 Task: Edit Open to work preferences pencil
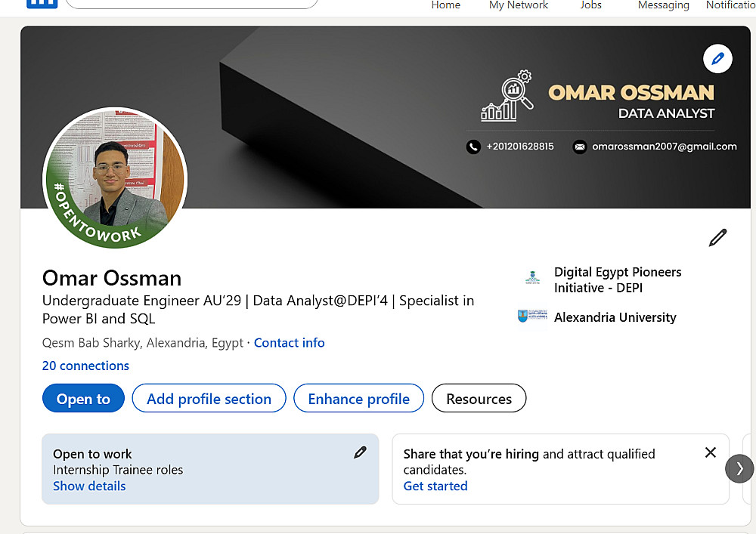(360, 452)
